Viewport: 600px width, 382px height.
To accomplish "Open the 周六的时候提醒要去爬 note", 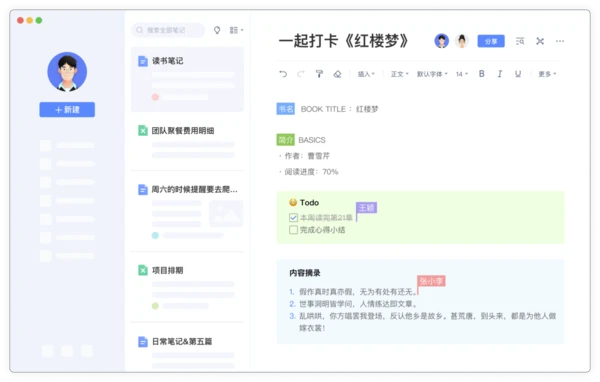I will (x=187, y=211).
